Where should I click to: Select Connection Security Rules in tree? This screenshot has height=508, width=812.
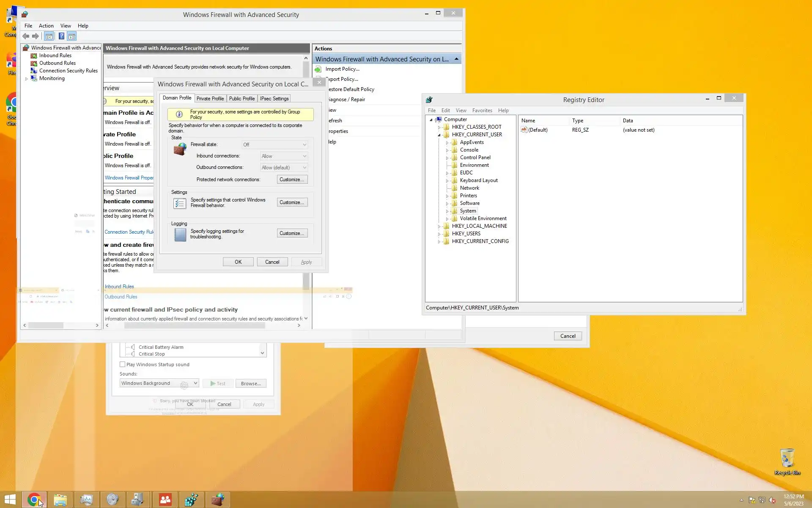[68, 71]
